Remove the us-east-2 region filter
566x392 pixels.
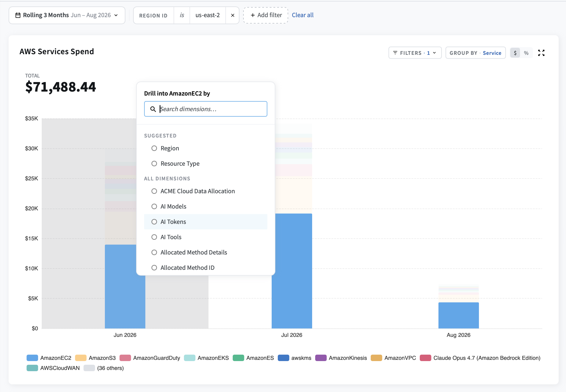tap(233, 15)
